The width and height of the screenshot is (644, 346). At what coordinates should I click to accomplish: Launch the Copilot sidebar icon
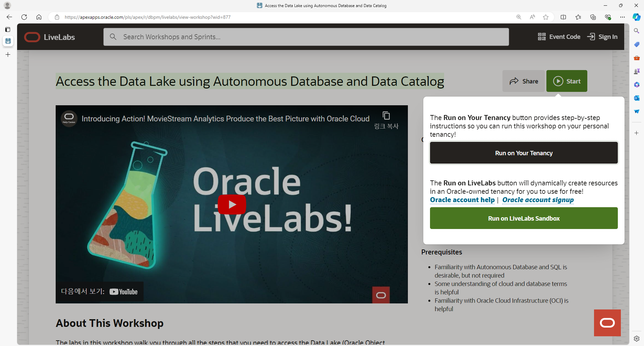point(636,17)
